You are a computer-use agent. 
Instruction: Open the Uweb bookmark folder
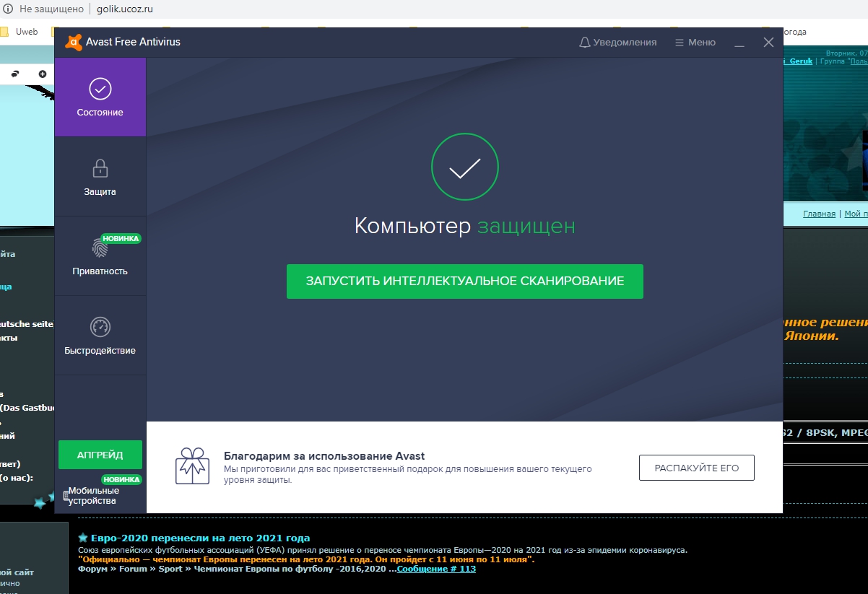click(x=19, y=32)
